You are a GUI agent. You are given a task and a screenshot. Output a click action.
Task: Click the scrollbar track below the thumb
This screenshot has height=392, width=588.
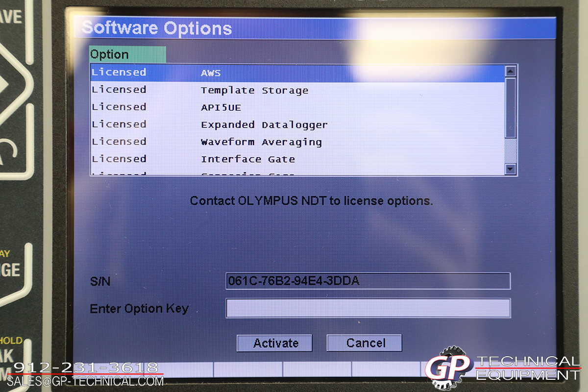[511, 151]
